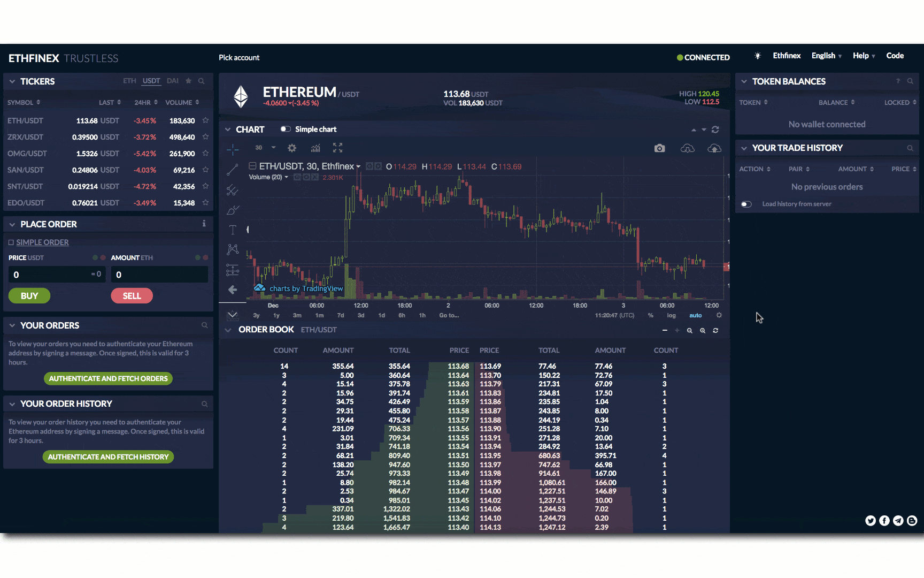
Task: Load chart layout from cloud
Action: pos(688,148)
